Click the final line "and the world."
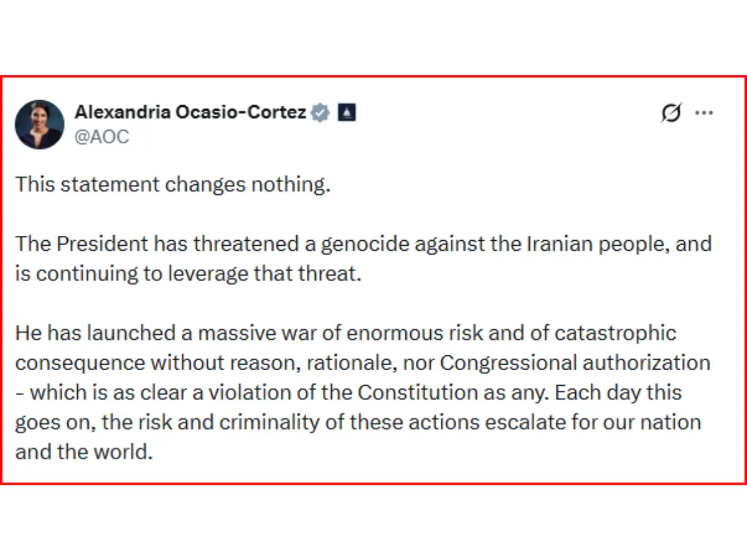This screenshot has height=560, width=747. point(84,452)
